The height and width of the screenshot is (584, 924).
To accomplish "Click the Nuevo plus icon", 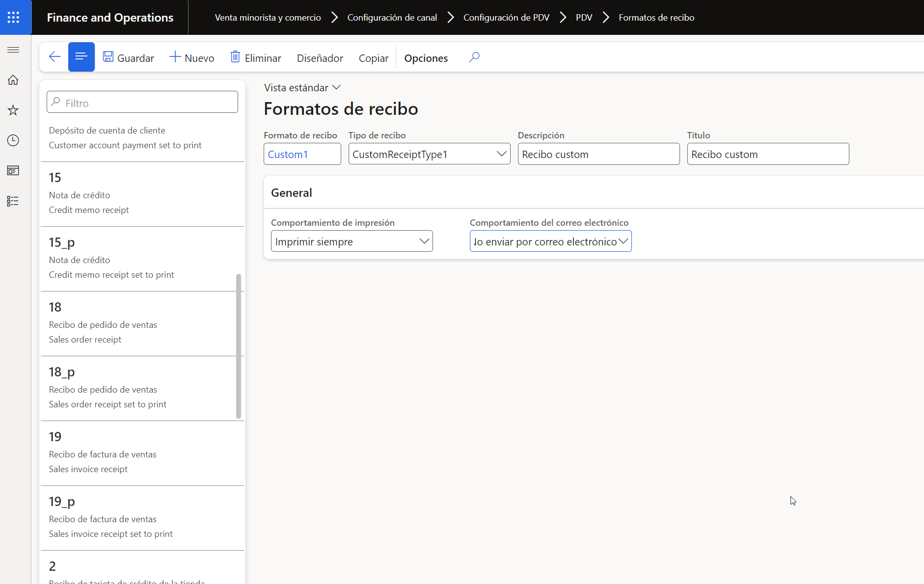I will click(x=175, y=57).
